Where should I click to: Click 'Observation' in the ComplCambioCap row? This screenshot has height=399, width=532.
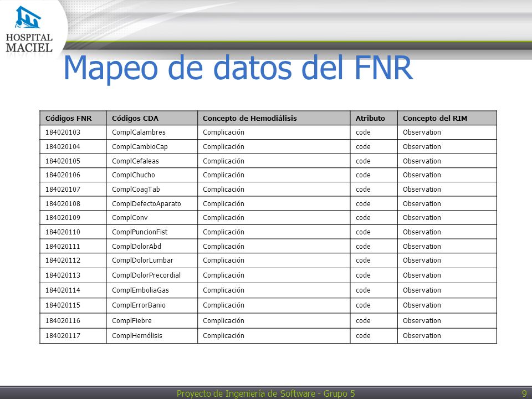(422, 146)
